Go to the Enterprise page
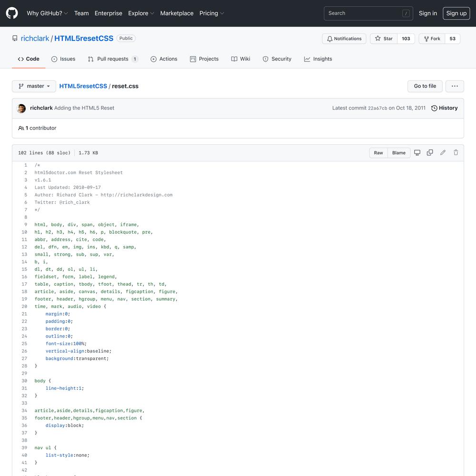Screen dimensions: 476x476 (x=109, y=13)
